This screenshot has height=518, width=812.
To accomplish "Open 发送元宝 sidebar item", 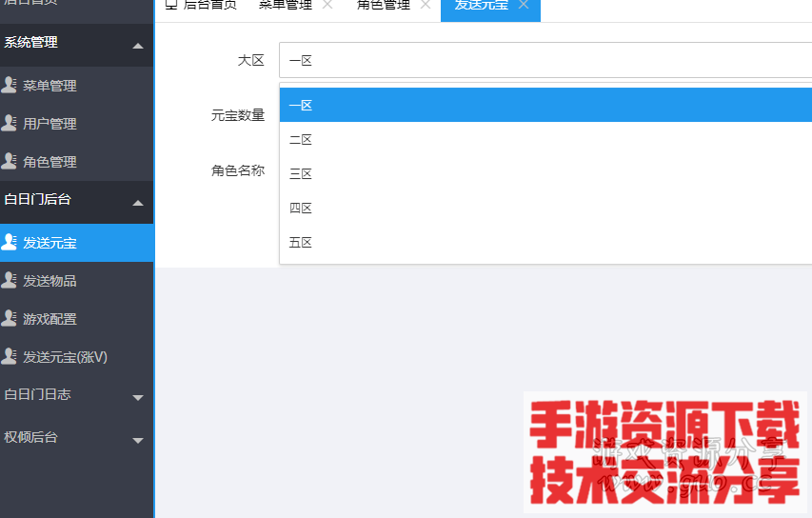I will 77,243.
